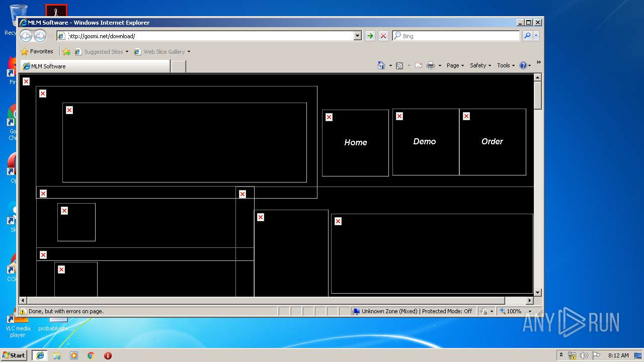
Task: Open the Windows Start menu
Action: [x=14, y=355]
